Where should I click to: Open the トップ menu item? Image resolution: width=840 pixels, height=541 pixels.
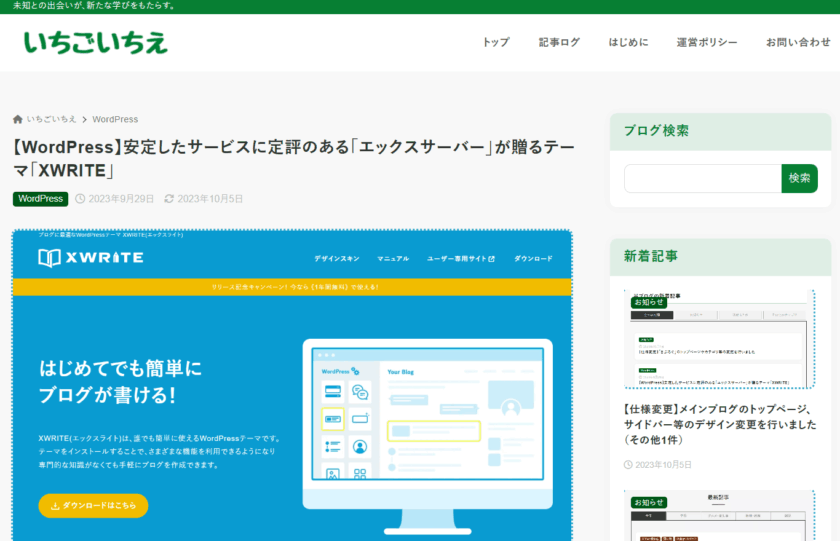[x=496, y=42]
